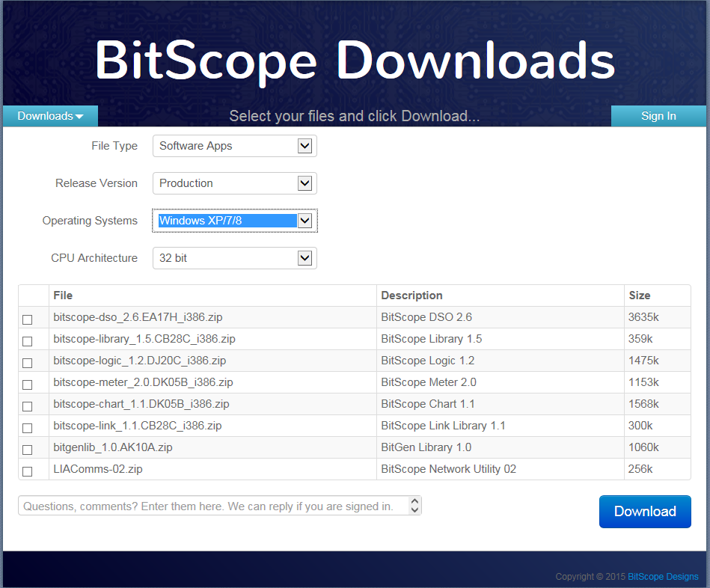Check the bitgenlib_1.0 file checkbox
The width and height of the screenshot is (710, 588).
click(27, 450)
